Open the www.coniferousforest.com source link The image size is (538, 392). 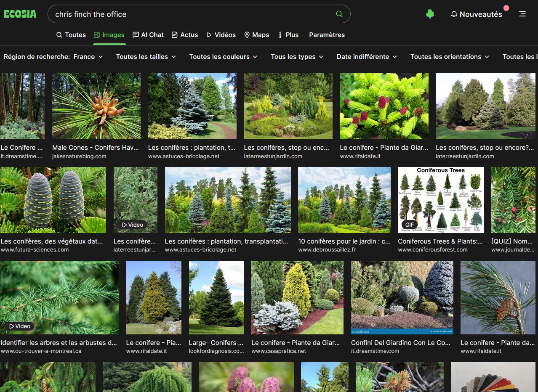[432, 249]
